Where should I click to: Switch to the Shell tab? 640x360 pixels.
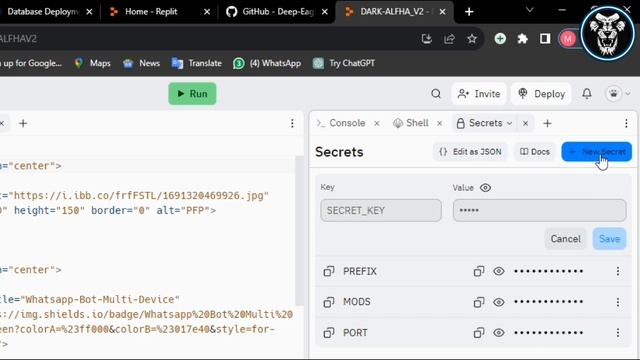click(x=411, y=123)
